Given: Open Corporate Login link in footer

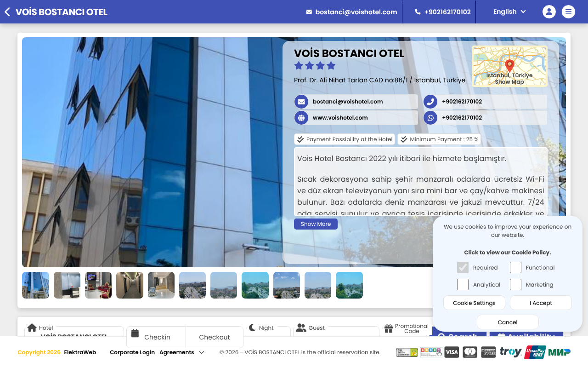Looking at the screenshot, I should click(132, 352).
